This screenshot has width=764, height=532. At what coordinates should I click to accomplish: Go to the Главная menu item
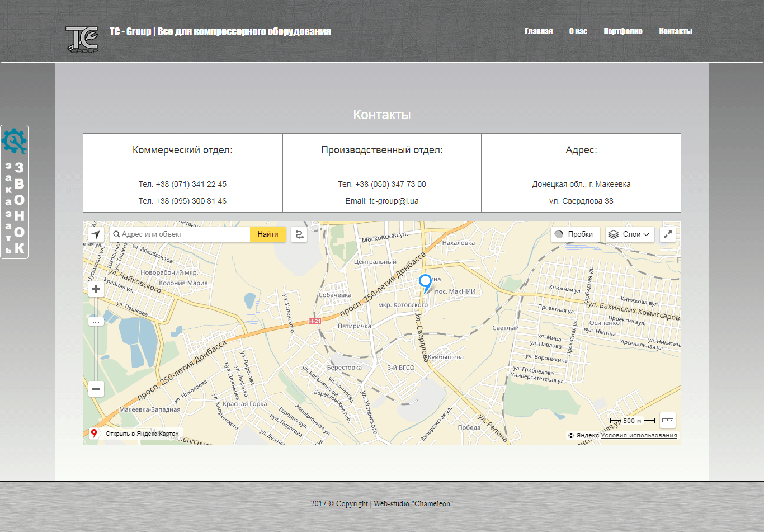tap(539, 31)
